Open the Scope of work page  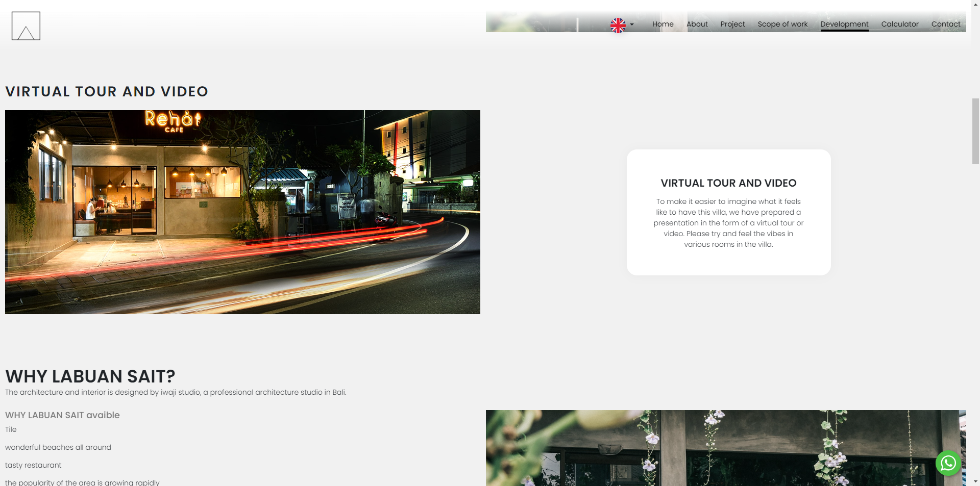coord(782,24)
